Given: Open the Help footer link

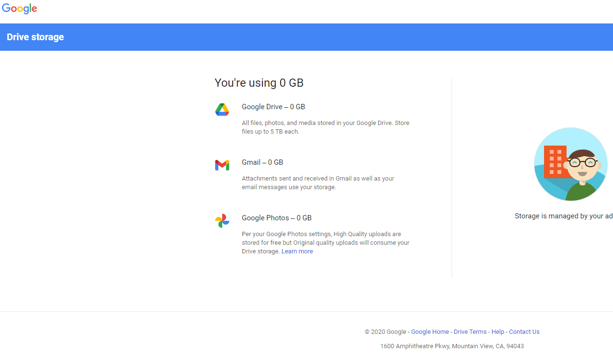Looking at the screenshot, I should click(498, 332).
